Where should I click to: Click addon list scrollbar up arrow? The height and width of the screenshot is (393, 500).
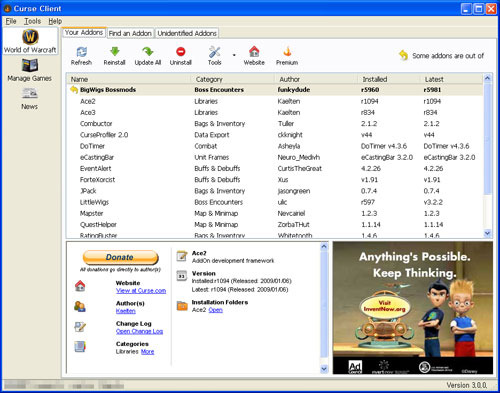click(x=487, y=78)
